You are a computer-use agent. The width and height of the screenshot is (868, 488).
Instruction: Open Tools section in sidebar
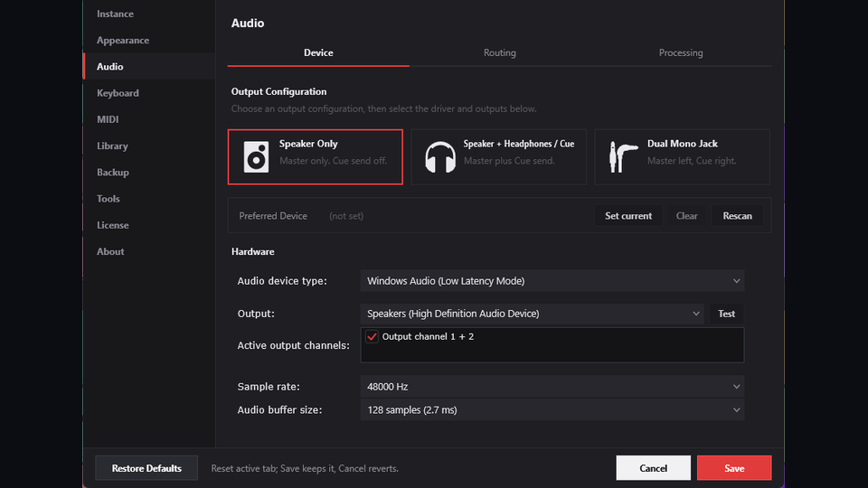click(149, 199)
